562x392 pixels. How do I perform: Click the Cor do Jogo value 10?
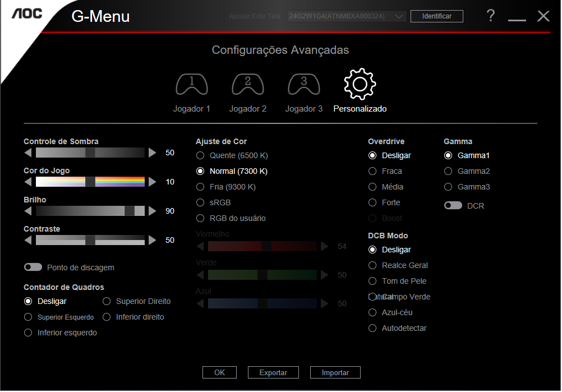(170, 182)
